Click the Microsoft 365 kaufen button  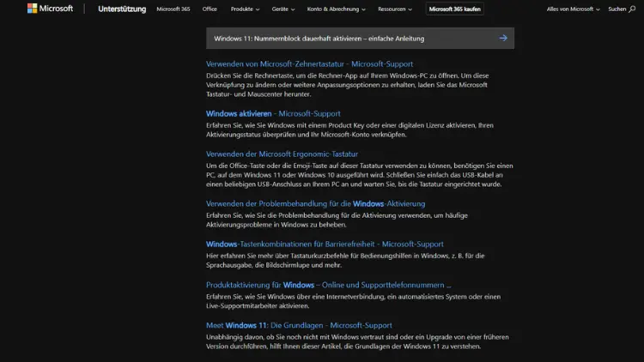coord(454,9)
